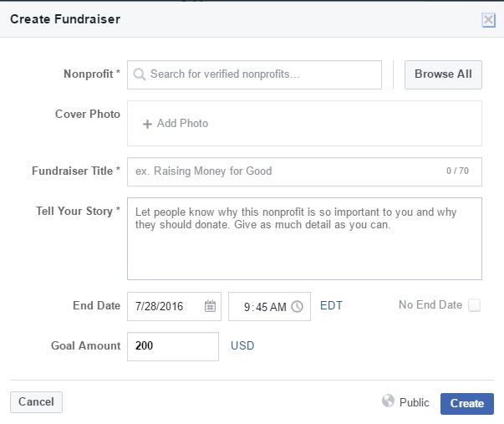
Task: Click the Add Photo link
Action: [182, 124]
